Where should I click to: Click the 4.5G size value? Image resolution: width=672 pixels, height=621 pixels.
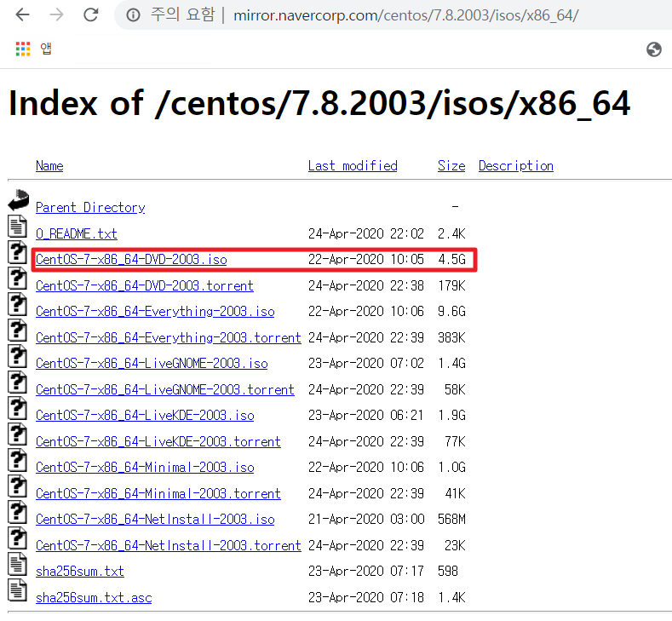(451, 259)
